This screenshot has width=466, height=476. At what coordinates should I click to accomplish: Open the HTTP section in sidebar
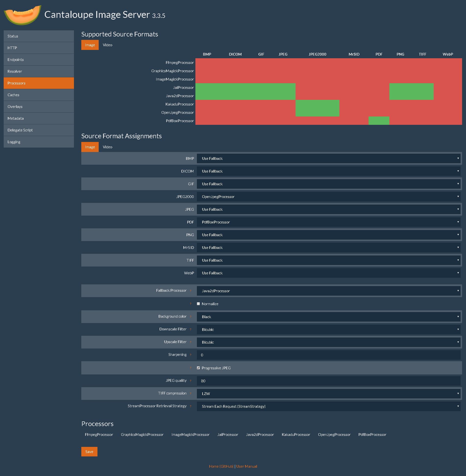[39, 48]
